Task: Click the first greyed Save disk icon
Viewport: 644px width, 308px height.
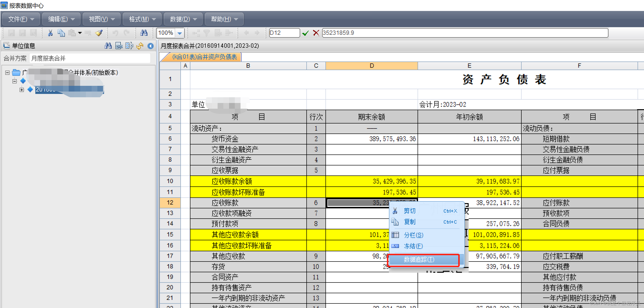Action: (11, 33)
